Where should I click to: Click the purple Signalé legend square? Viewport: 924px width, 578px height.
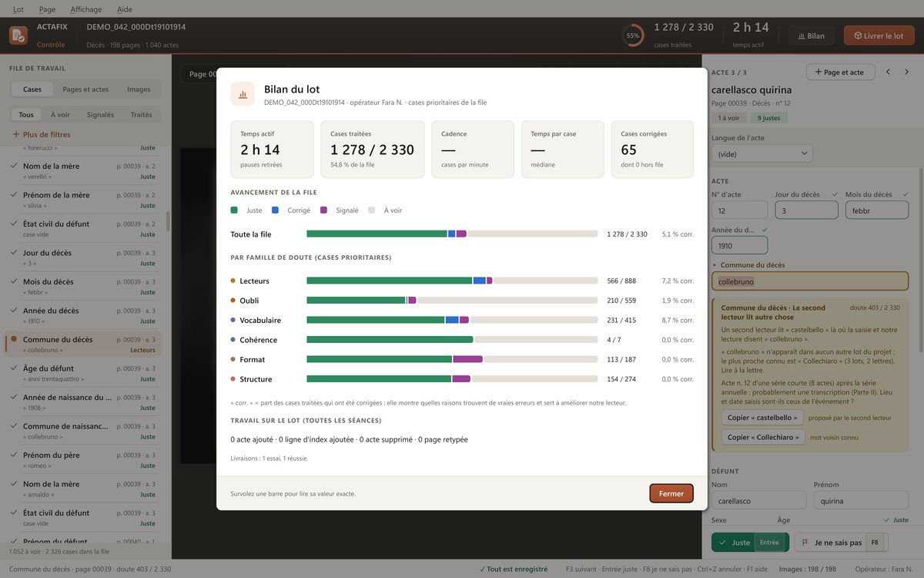tap(323, 210)
